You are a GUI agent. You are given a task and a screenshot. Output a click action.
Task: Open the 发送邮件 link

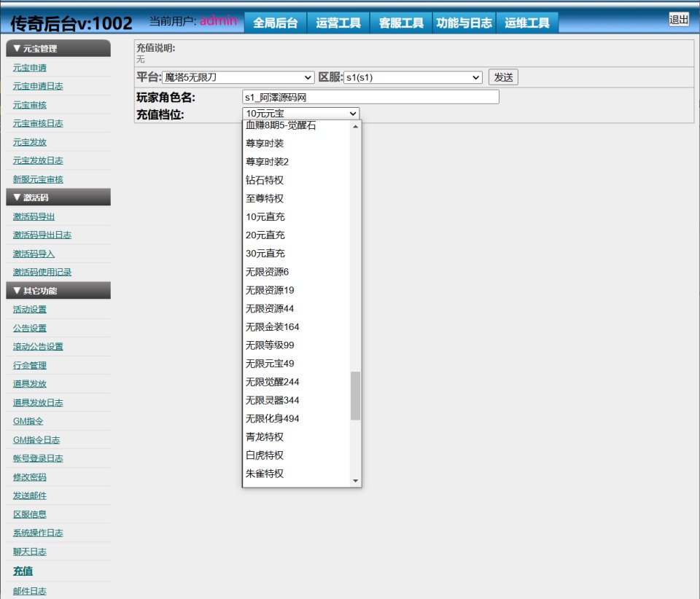[x=30, y=496]
